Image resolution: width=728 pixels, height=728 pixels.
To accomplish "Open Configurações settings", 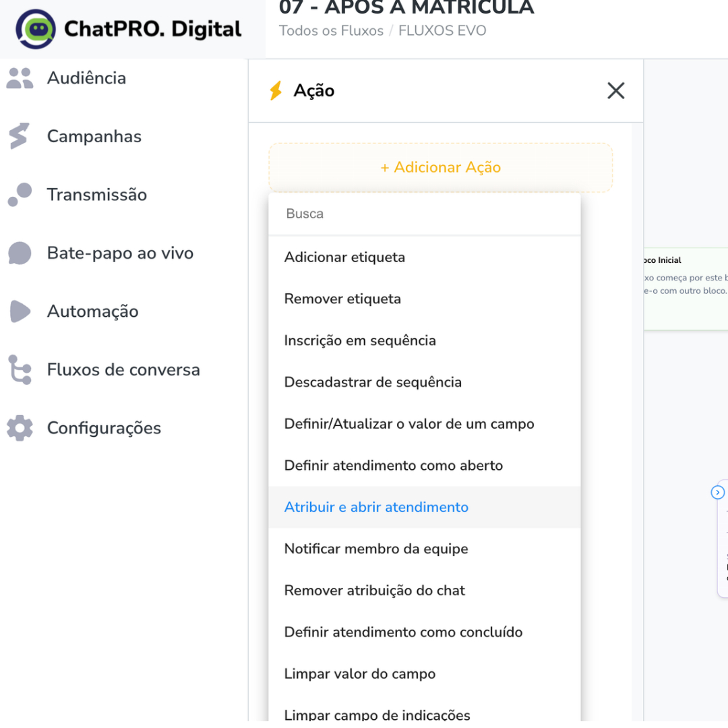I will (x=103, y=428).
